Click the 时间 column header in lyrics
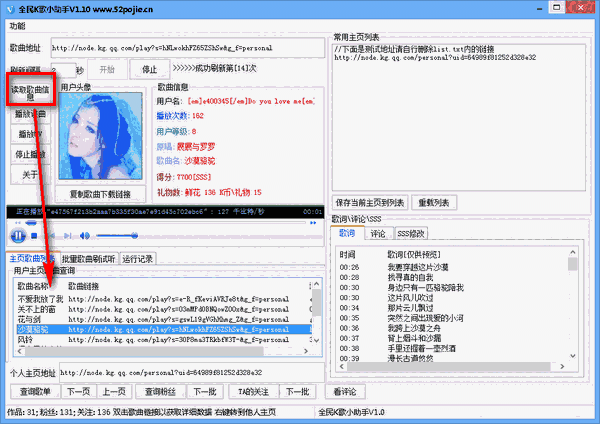 click(347, 254)
